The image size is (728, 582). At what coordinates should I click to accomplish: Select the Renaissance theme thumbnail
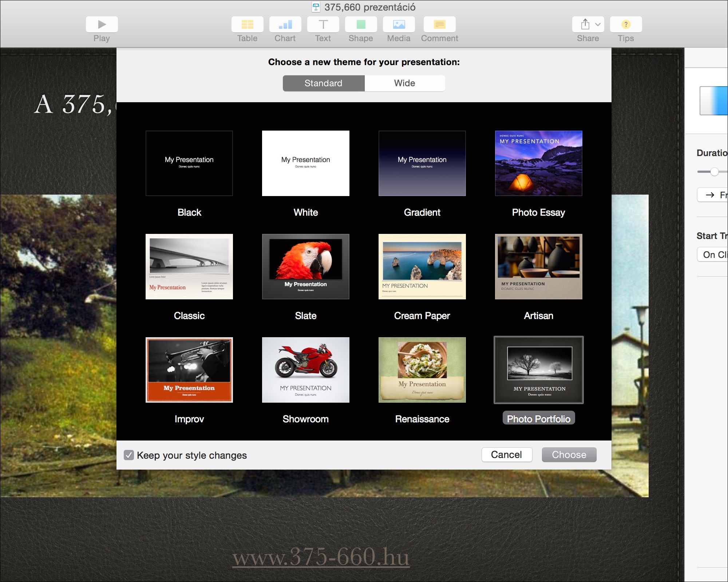tap(422, 370)
